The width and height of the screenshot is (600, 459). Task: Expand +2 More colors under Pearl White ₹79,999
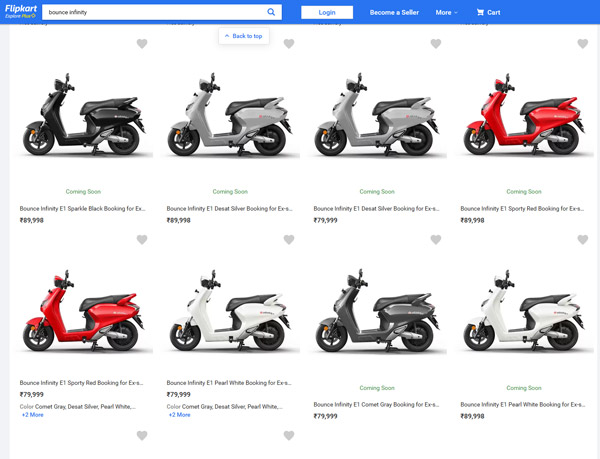click(x=180, y=414)
